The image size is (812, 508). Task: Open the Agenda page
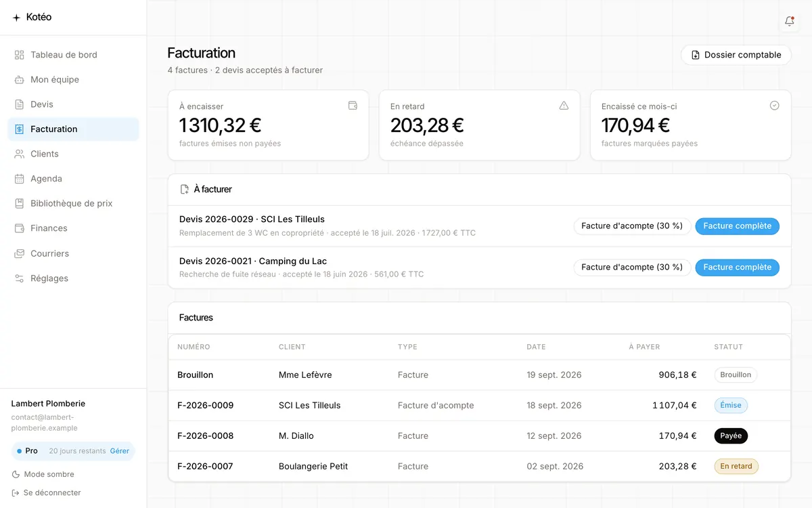click(73, 179)
